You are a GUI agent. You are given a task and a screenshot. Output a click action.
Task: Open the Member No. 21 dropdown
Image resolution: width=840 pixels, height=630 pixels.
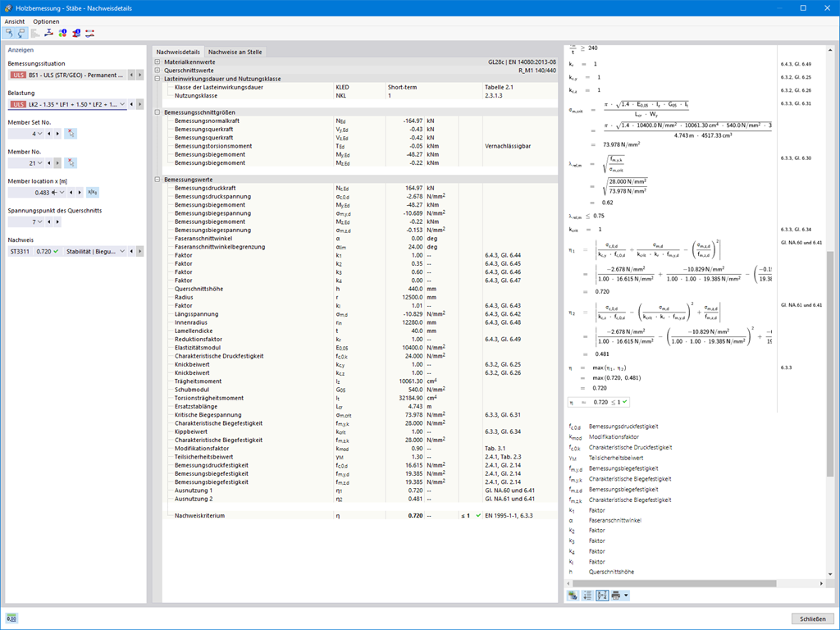(40, 163)
